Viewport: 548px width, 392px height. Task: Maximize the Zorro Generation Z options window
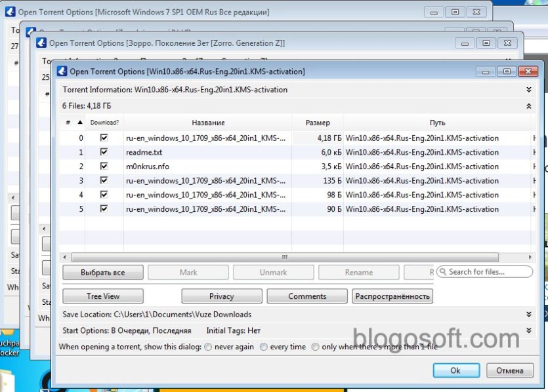point(486,43)
